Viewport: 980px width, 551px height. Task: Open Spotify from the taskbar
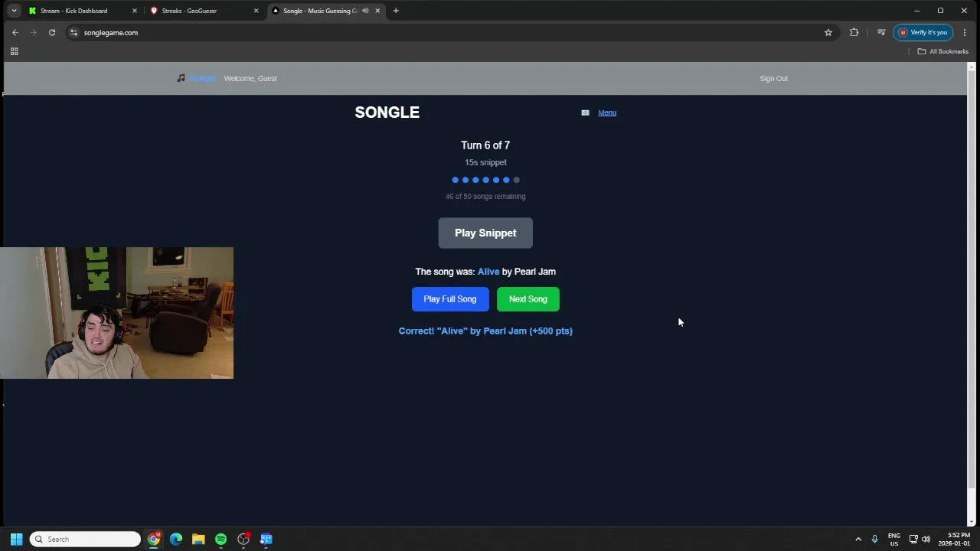tap(220, 539)
